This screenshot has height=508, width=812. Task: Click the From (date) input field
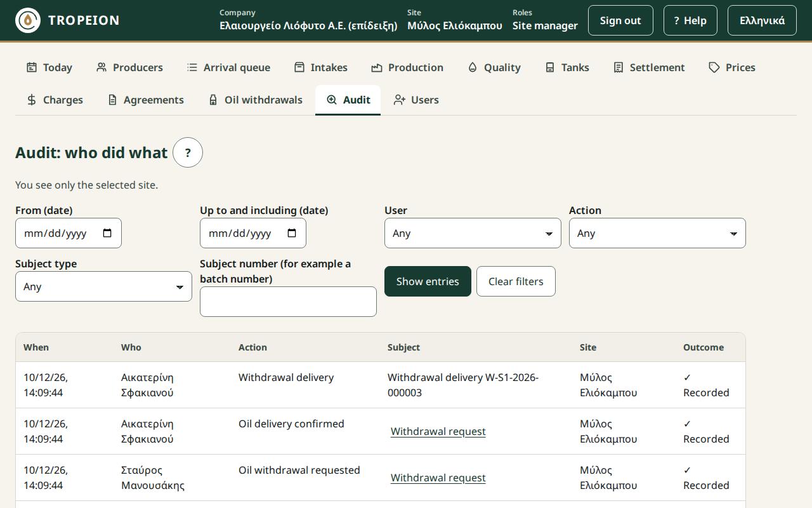point(69,233)
